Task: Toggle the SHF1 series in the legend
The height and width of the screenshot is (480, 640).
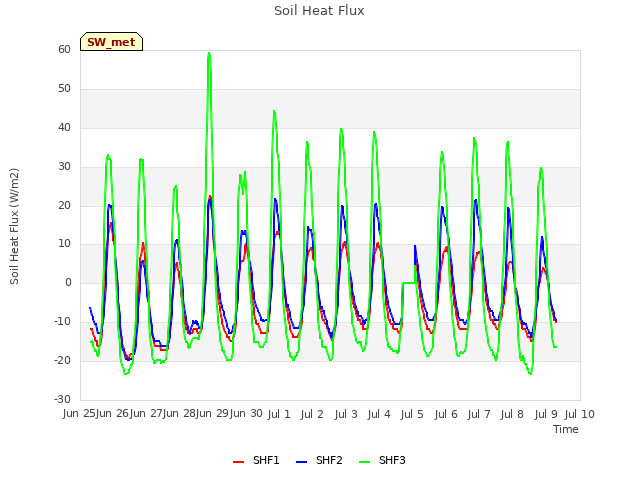Action: 256,460
